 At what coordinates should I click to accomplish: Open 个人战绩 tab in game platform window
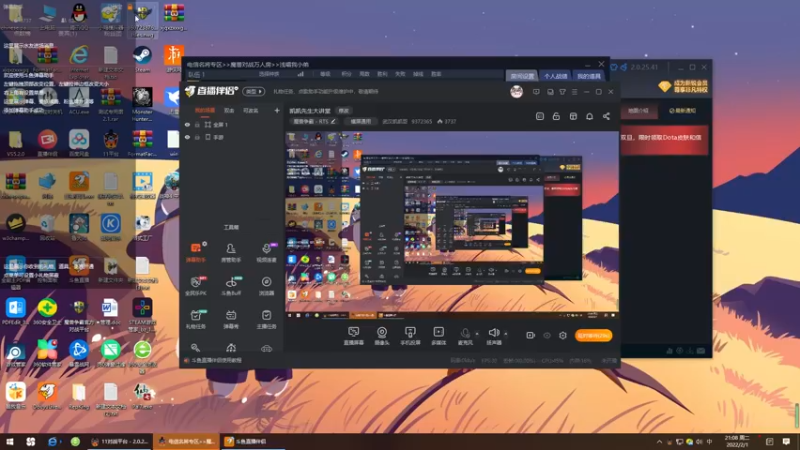click(x=555, y=76)
